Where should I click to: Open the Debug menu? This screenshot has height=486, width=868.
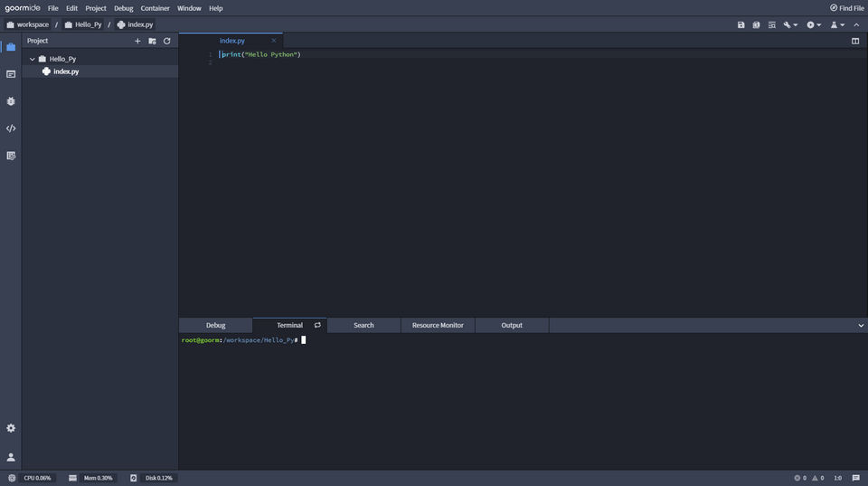pos(124,8)
